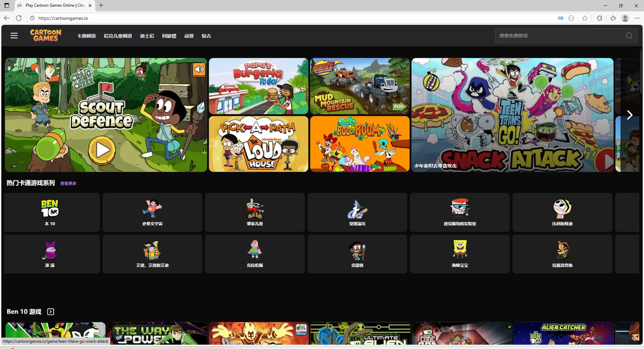Click the search magnifier icon
The height and width of the screenshot is (349, 644).
pyautogui.click(x=629, y=36)
